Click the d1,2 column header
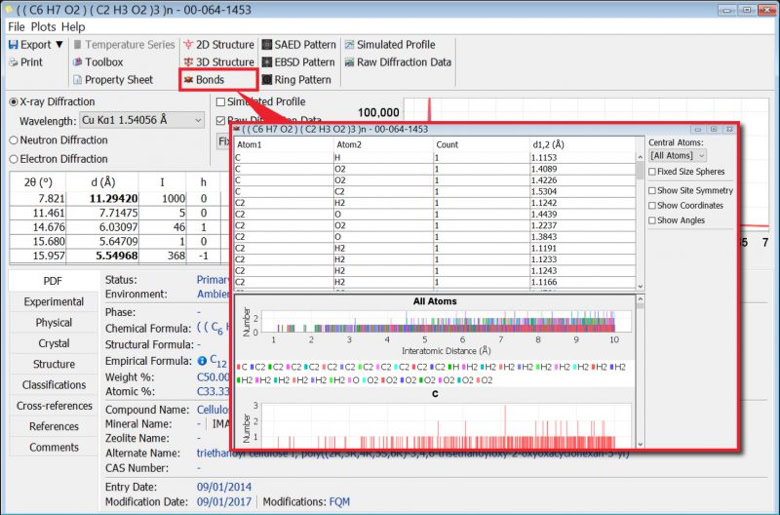The width and height of the screenshot is (780, 515). 549,145
